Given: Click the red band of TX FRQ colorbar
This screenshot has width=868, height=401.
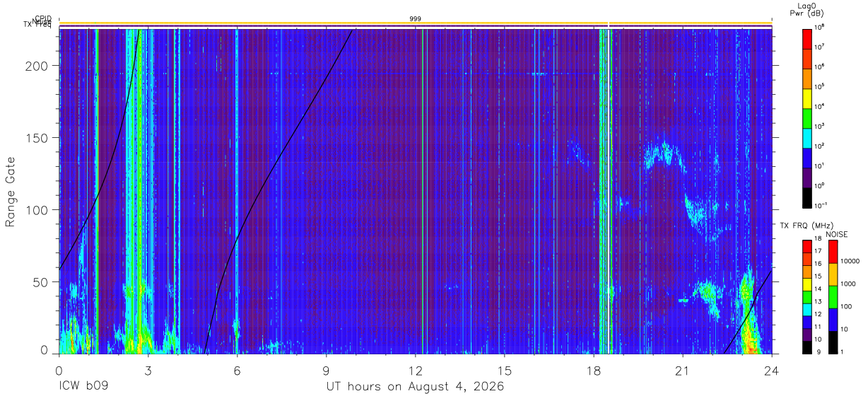Looking at the screenshot, I should pos(807,247).
